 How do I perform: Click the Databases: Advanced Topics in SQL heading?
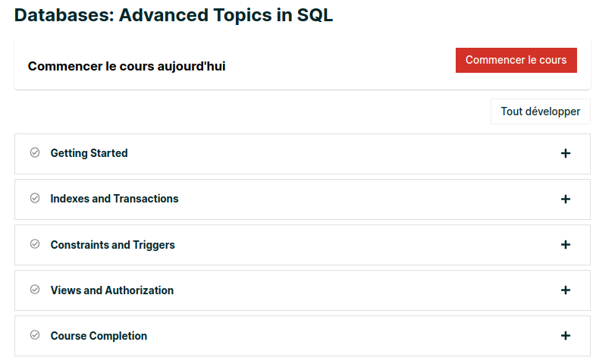(x=174, y=15)
